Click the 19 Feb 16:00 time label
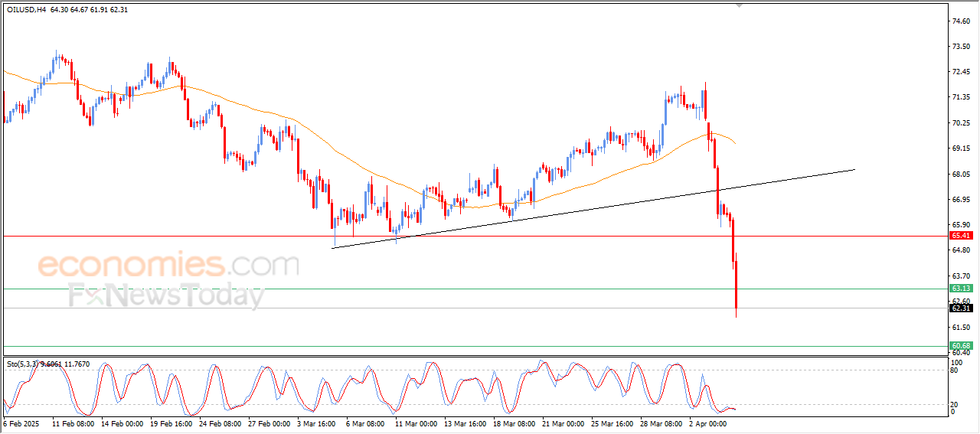The height and width of the screenshot is (434, 980). coord(171,423)
